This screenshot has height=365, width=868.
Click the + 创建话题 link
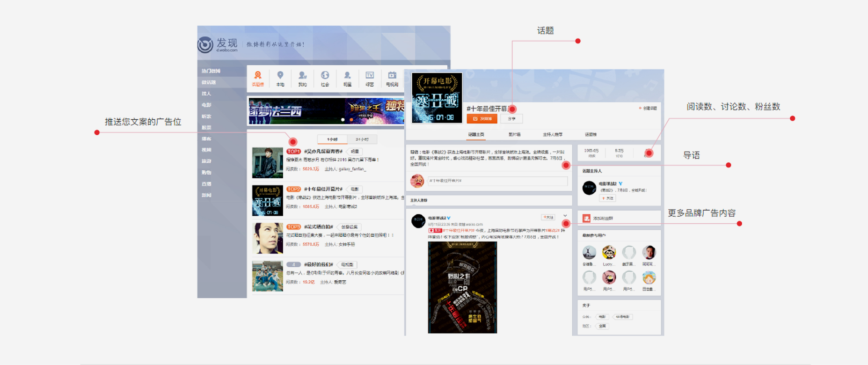pyautogui.click(x=648, y=108)
